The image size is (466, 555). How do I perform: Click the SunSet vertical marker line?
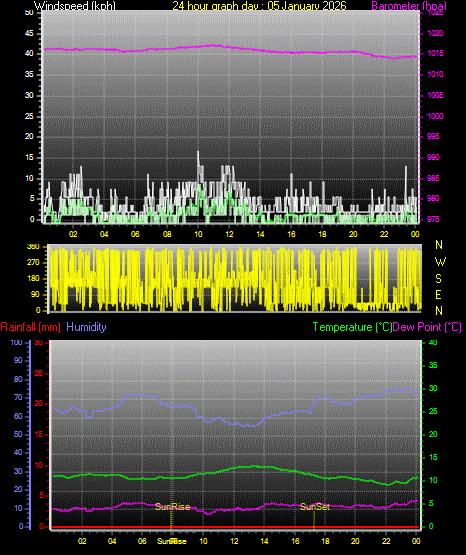click(x=314, y=520)
